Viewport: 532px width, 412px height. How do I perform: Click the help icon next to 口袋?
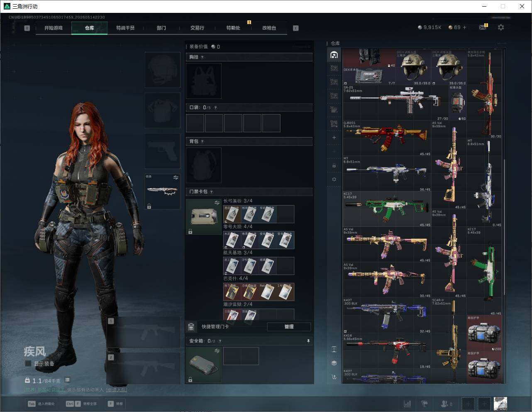(215, 108)
